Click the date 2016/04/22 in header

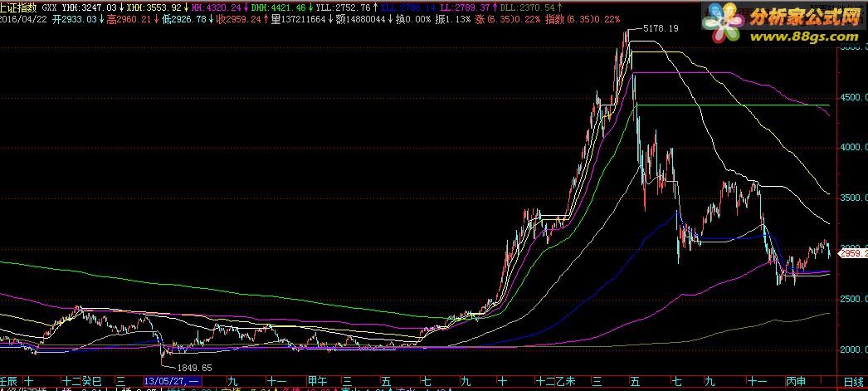click(x=22, y=19)
